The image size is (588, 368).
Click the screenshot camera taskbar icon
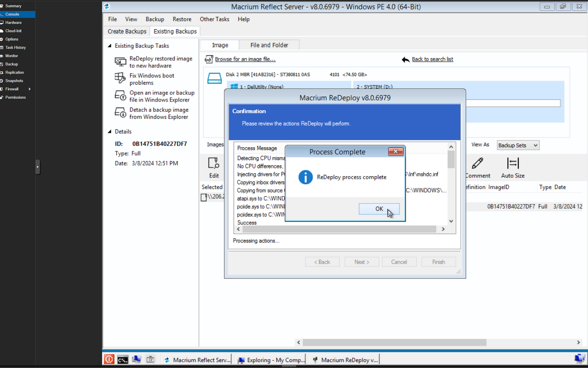pos(150,359)
